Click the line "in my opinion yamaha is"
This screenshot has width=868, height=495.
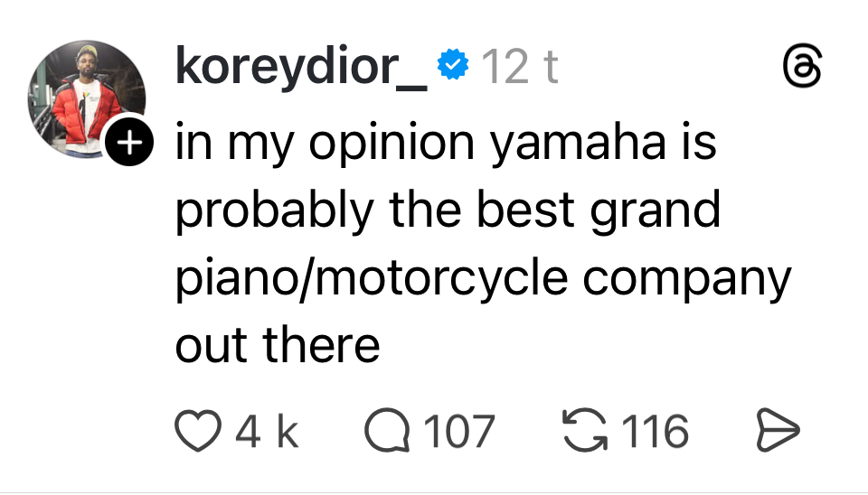pyautogui.click(x=445, y=143)
